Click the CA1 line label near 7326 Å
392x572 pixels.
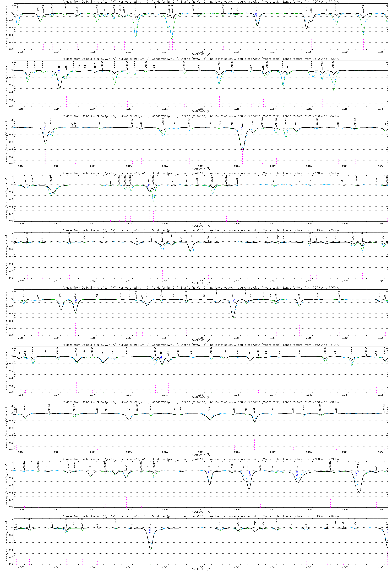(242, 123)
